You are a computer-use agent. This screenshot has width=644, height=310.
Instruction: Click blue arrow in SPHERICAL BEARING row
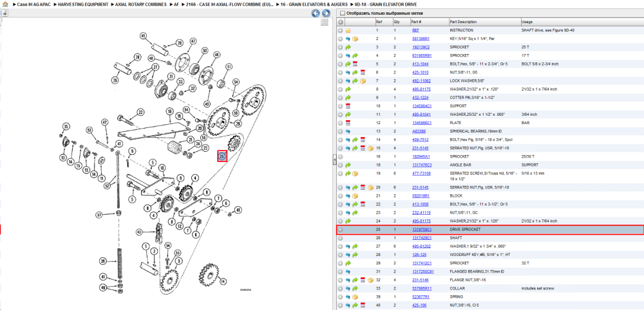coord(348,131)
